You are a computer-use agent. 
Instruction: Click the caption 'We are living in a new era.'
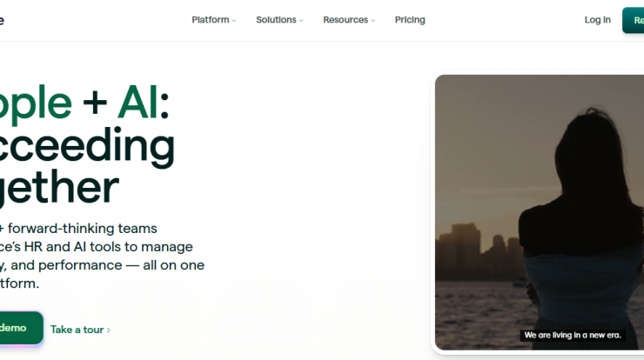(573, 335)
